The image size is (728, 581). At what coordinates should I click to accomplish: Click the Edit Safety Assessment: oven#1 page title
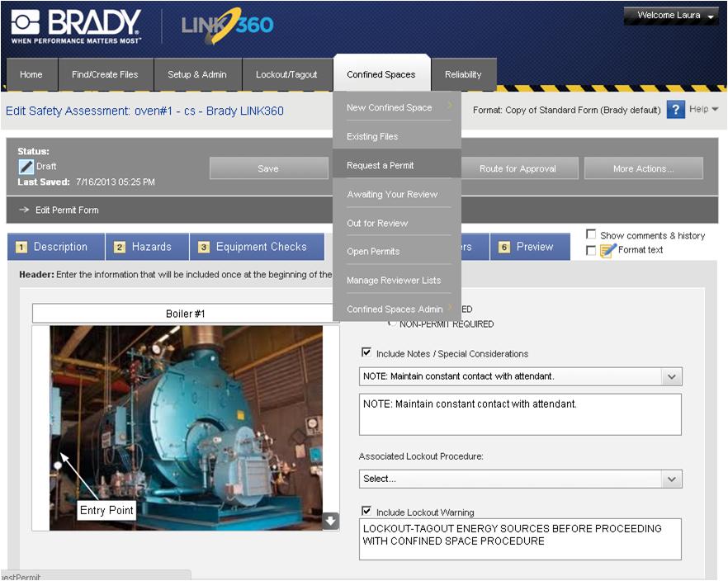[144, 111]
